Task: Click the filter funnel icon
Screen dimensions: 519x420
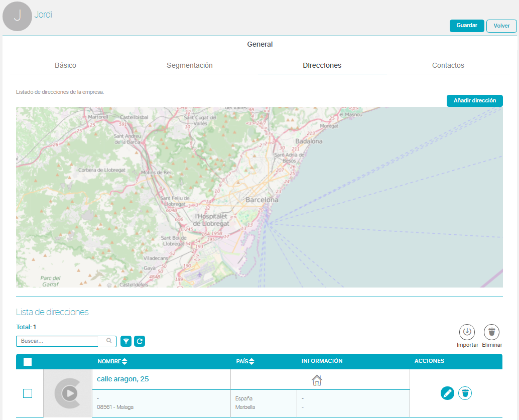Action: click(126, 342)
